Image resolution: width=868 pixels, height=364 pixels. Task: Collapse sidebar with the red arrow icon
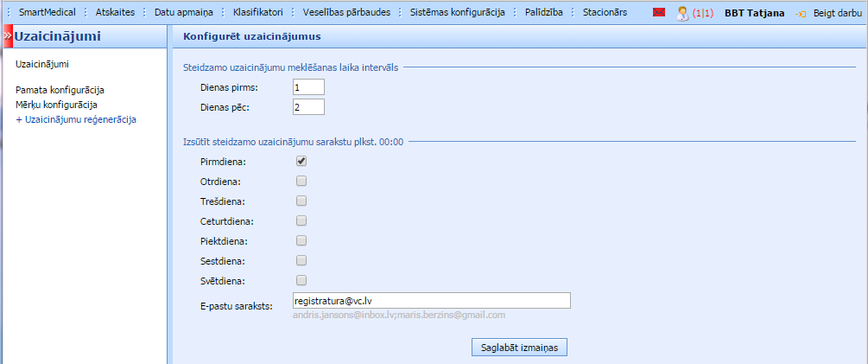point(6,36)
